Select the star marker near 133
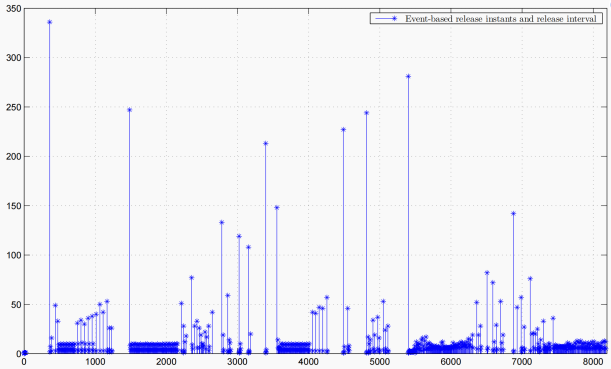611x369 pixels. click(x=221, y=222)
